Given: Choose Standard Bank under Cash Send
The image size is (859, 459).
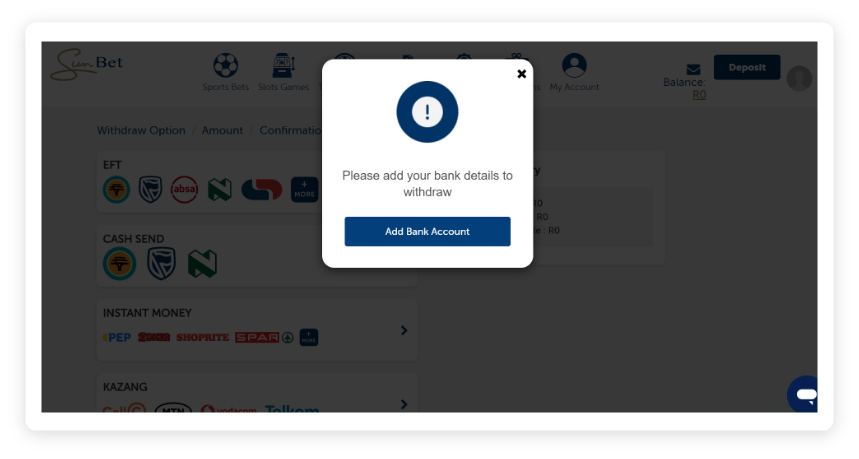Looking at the screenshot, I should pyautogui.click(x=162, y=263).
